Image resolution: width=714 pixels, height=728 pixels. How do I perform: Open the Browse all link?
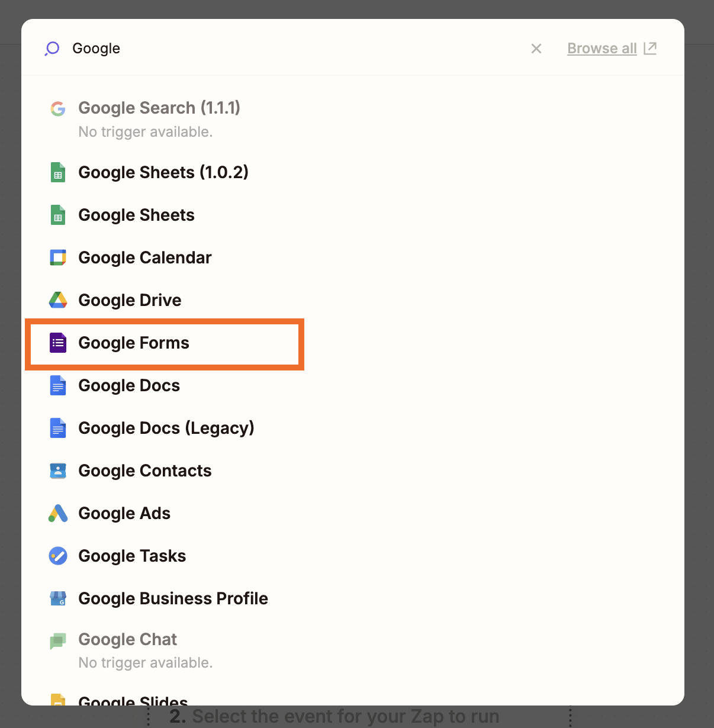602,49
